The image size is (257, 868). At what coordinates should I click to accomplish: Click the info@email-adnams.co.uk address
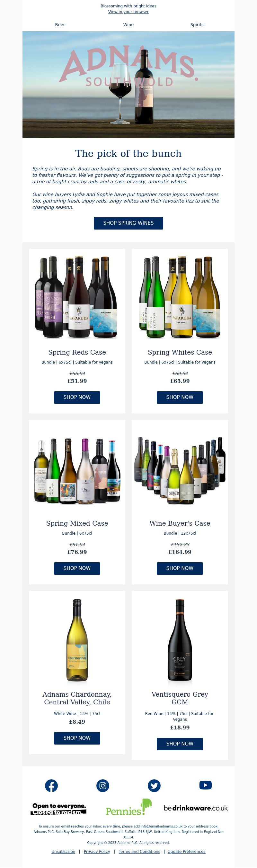click(161, 826)
